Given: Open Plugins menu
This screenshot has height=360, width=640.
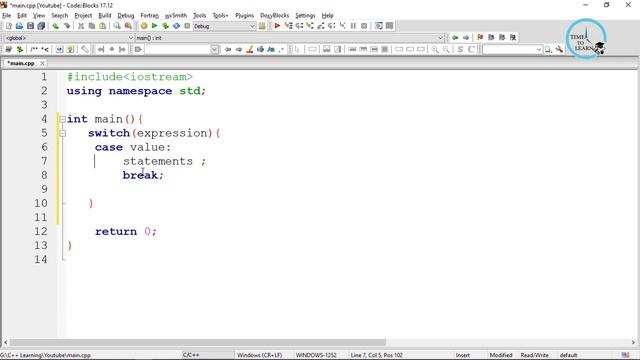Looking at the screenshot, I should click(x=244, y=16).
